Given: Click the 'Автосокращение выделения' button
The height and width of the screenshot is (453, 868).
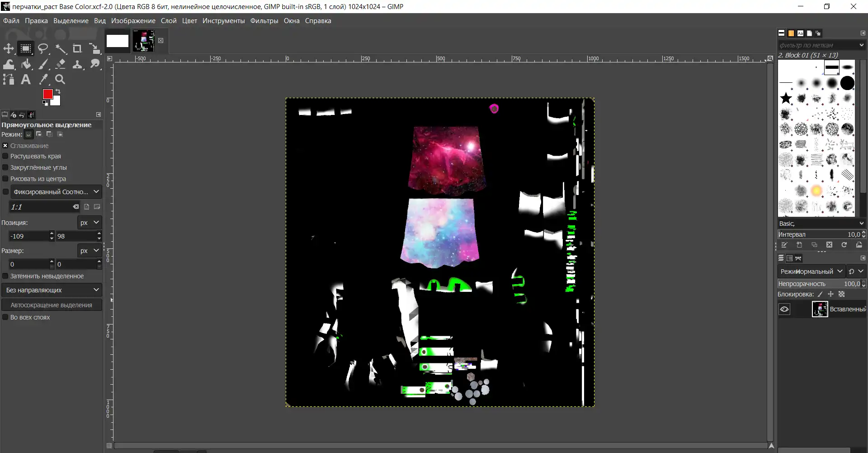Looking at the screenshot, I should click(x=52, y=305).
